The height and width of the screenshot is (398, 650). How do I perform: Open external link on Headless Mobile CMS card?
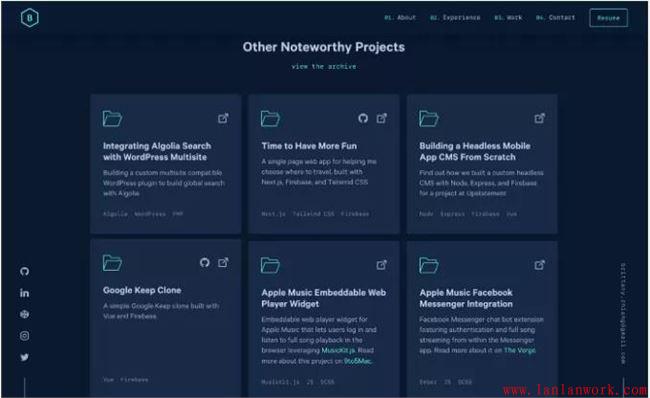click(539, 119)
